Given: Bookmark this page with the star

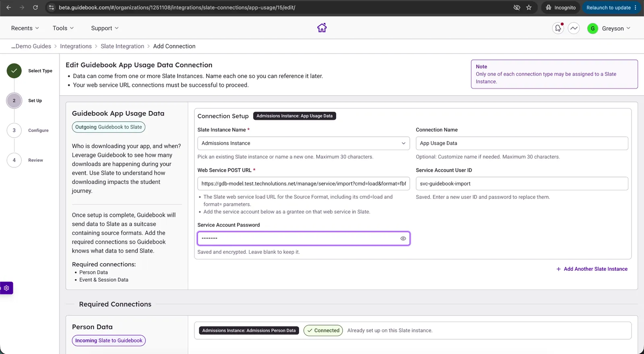Looking at the screenshot, I should tap(529, 8).
